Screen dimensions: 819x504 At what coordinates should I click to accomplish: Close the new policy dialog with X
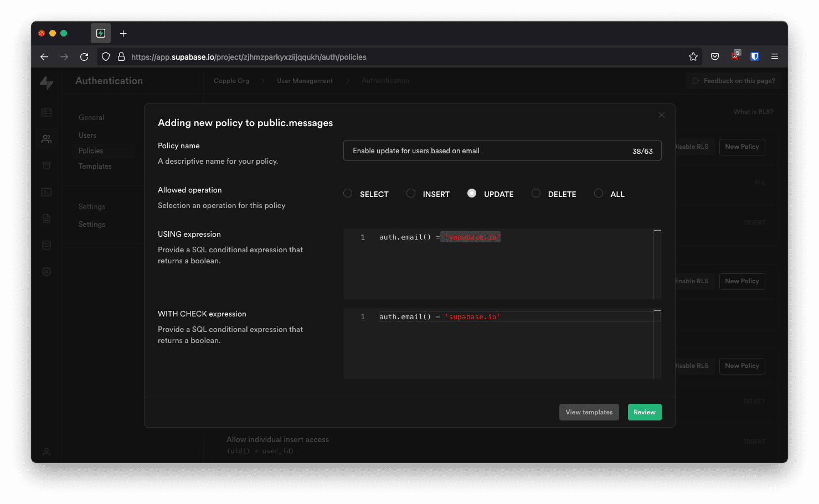[662, 115]
